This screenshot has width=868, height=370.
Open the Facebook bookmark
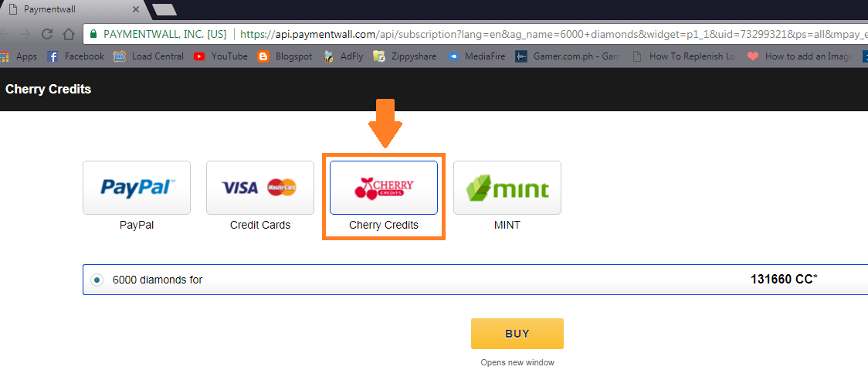(x=75, y=56)
